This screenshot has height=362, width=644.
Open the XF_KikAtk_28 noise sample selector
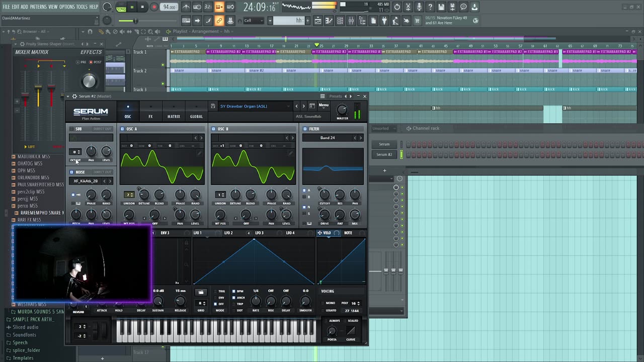[x=86, y=181]
